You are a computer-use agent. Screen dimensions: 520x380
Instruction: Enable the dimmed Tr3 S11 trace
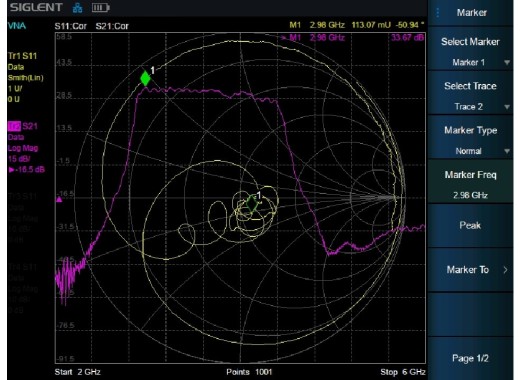(x=23, y=196)
